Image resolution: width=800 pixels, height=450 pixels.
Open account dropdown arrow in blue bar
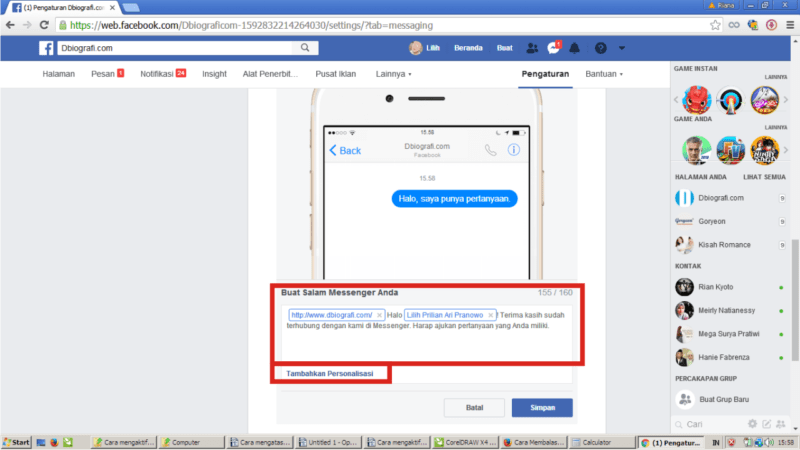[x=621, y=48]
